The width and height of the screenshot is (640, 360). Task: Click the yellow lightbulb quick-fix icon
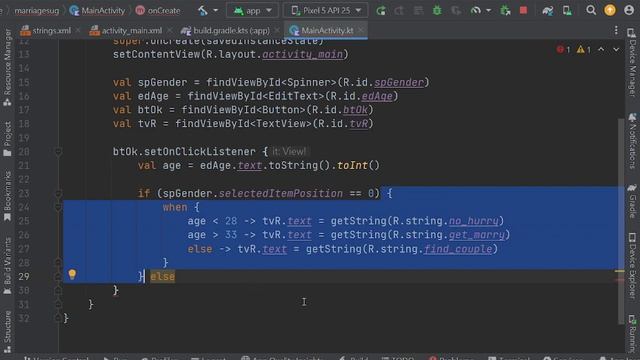72,274
